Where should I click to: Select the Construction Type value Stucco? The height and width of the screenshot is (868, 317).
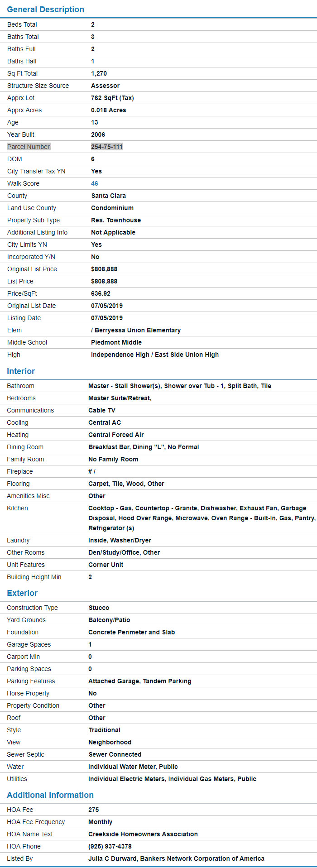pos(99,608)
